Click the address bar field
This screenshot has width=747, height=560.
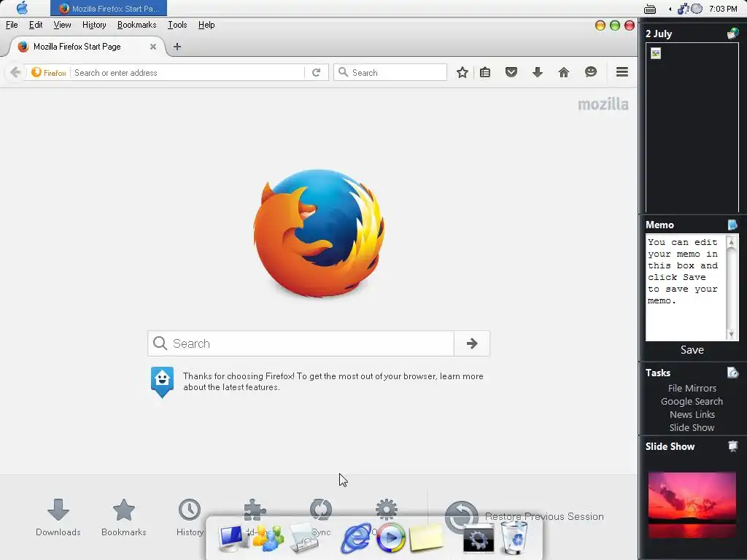(187, 72)
